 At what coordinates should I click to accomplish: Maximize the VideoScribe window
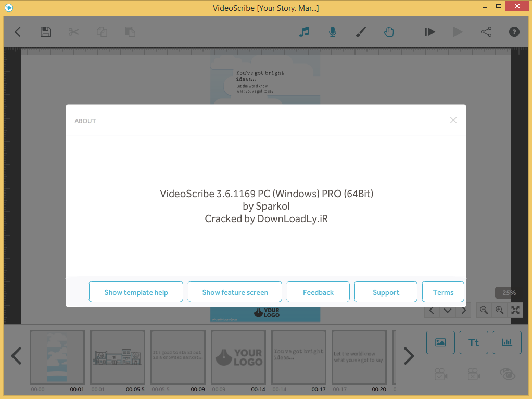point(498,6)
